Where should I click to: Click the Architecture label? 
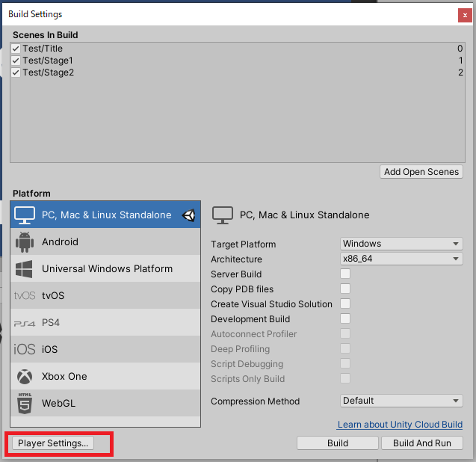[236, 259]
